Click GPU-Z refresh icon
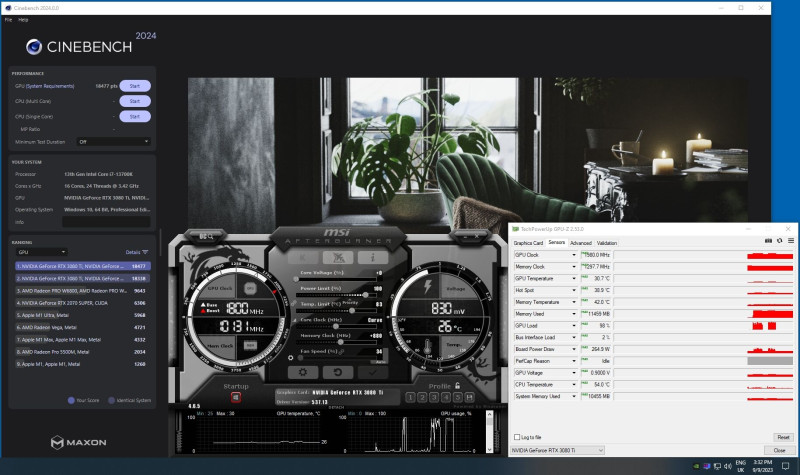The width and height of the screenshot is (800, 475). (x=780, y=241)
